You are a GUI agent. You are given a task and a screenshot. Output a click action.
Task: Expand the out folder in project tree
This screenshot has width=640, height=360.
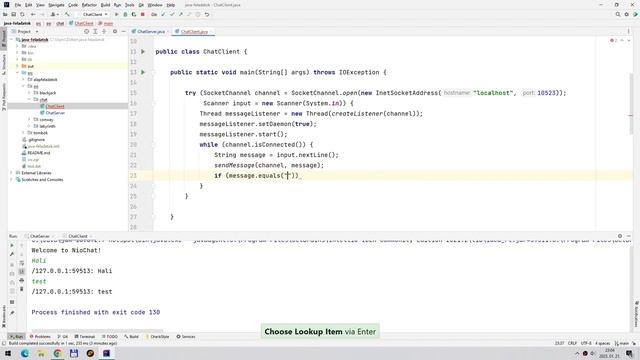click(x=18, y=66)
